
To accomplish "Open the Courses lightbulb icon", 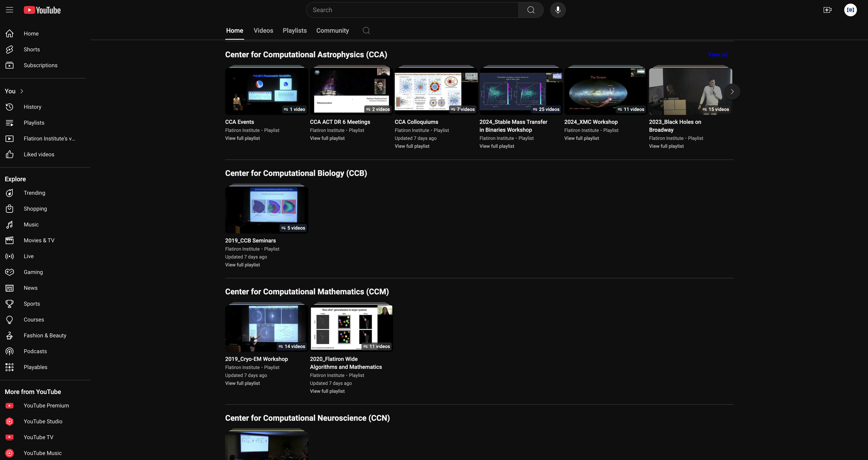I will (9, 320).
